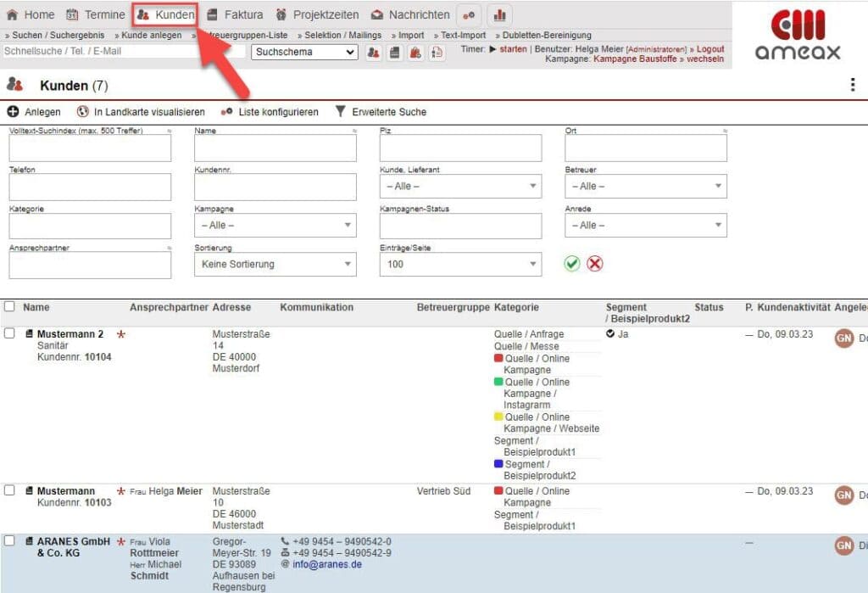Open the three-dot options menu at top right
This screenshot has width=868, height=593.
[x=853, y=83]
